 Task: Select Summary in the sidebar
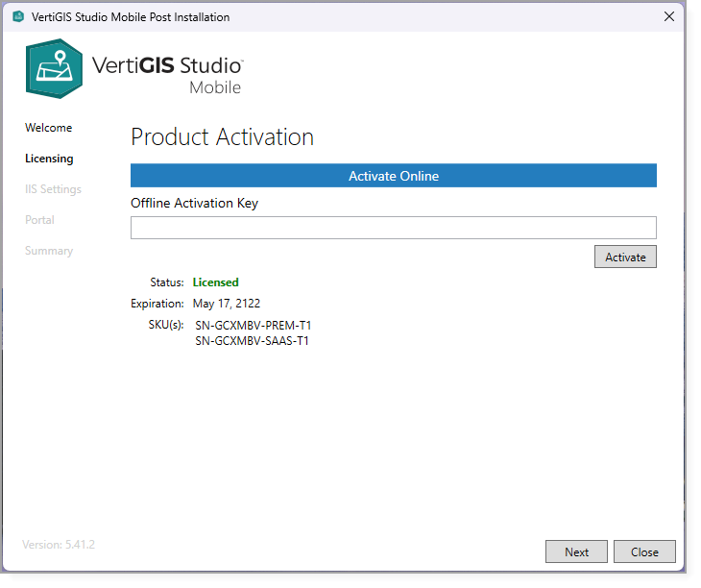click(49, 251)
